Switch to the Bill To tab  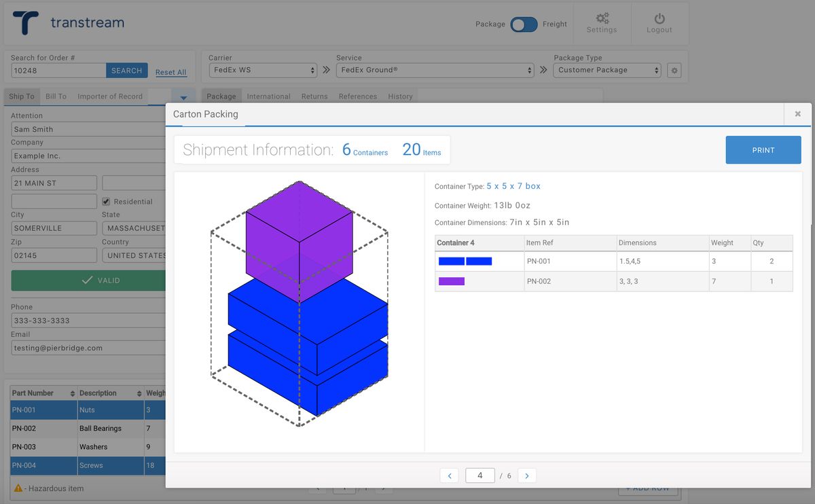click(x=56, y=96)
